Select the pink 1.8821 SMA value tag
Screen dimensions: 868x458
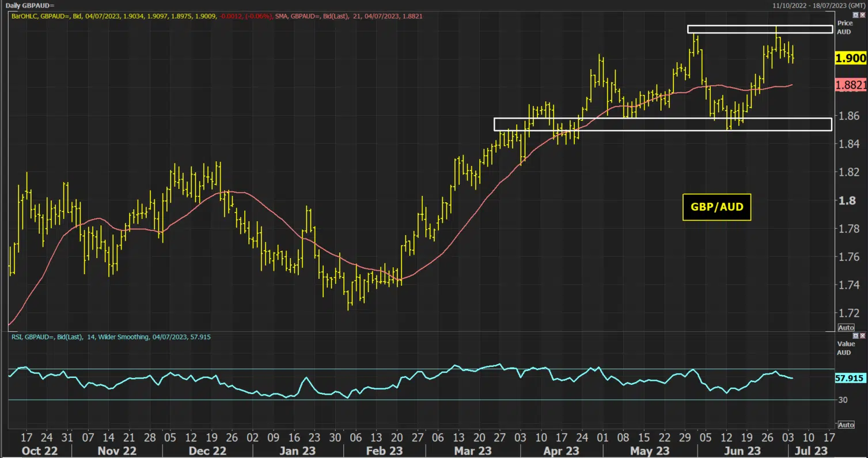click(851, 85)
